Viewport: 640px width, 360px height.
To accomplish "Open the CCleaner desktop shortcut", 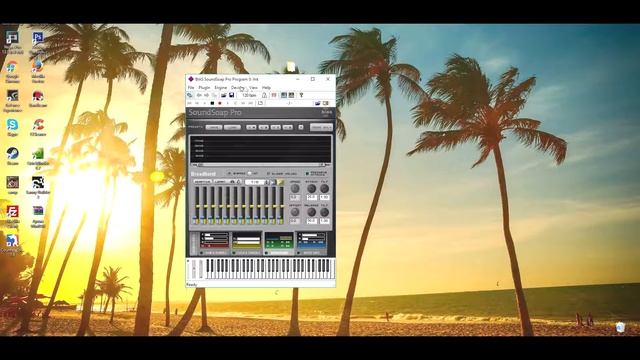I will pyautogui.click(x=38, y=125).
